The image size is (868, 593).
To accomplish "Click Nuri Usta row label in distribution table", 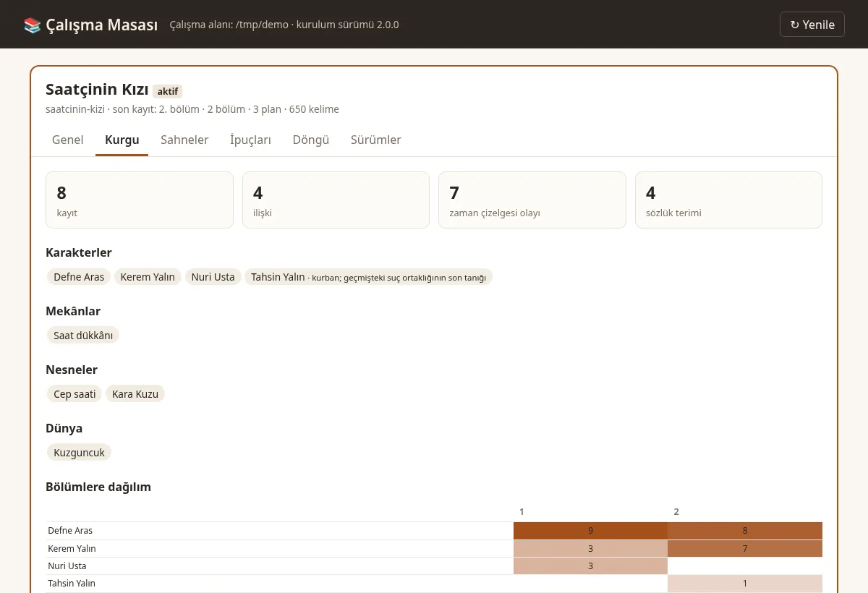I will coord(66,566).
